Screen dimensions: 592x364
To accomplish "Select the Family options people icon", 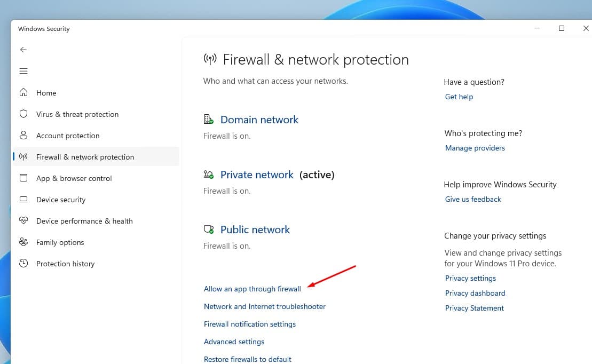I will click(x=23, y=242).
